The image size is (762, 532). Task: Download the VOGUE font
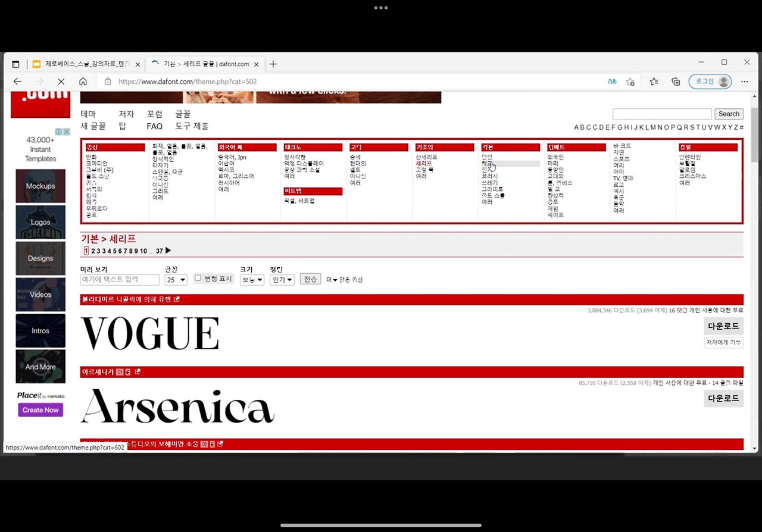coord(723,326)
